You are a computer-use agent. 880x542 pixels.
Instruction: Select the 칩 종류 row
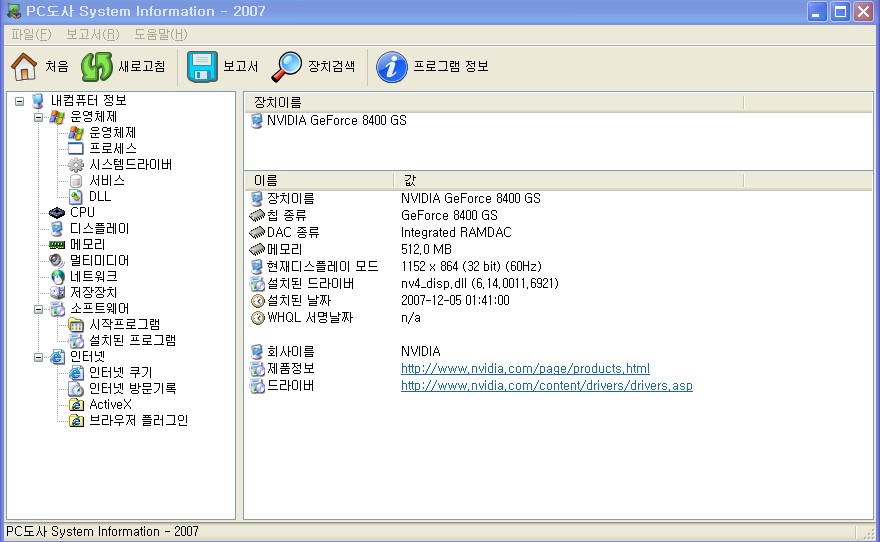[558, 215]
